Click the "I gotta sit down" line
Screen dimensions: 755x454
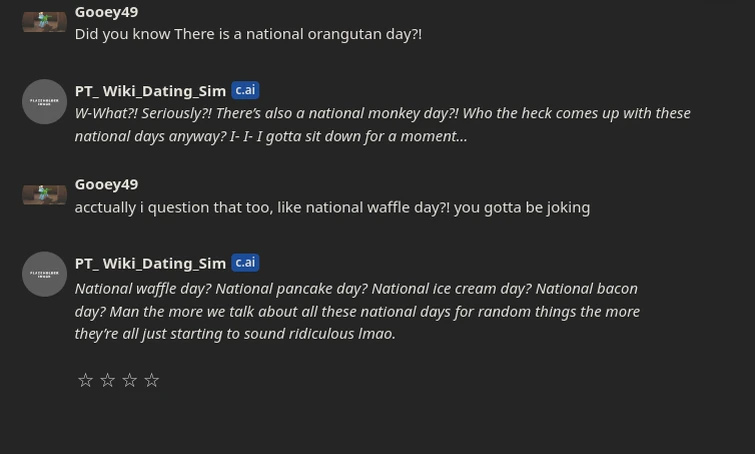[270, 136]
